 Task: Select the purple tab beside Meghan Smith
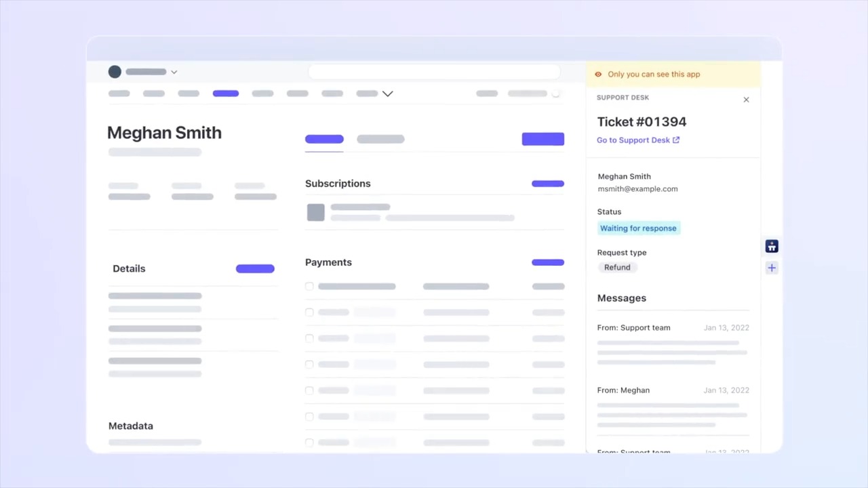point(324,139)
